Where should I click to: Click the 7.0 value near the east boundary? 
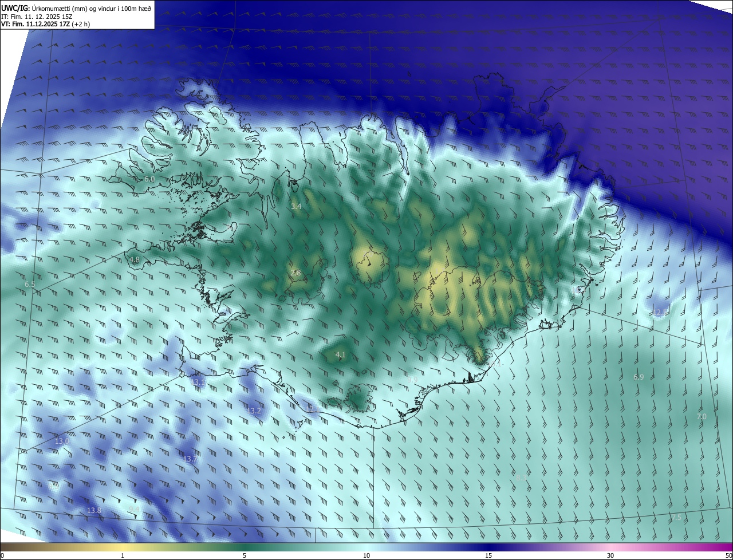(x=702, y=416)
